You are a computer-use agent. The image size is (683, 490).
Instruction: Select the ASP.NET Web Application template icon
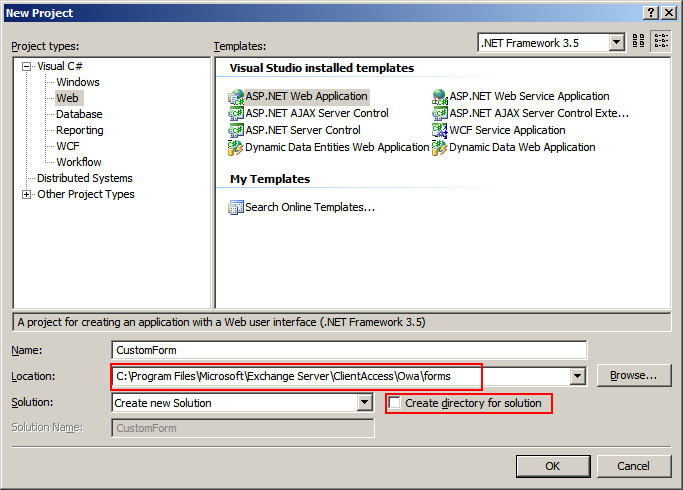click(x=236, y=97)
